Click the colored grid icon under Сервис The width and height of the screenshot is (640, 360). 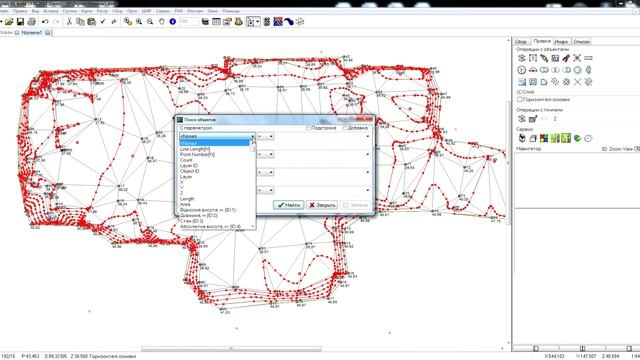544,138
